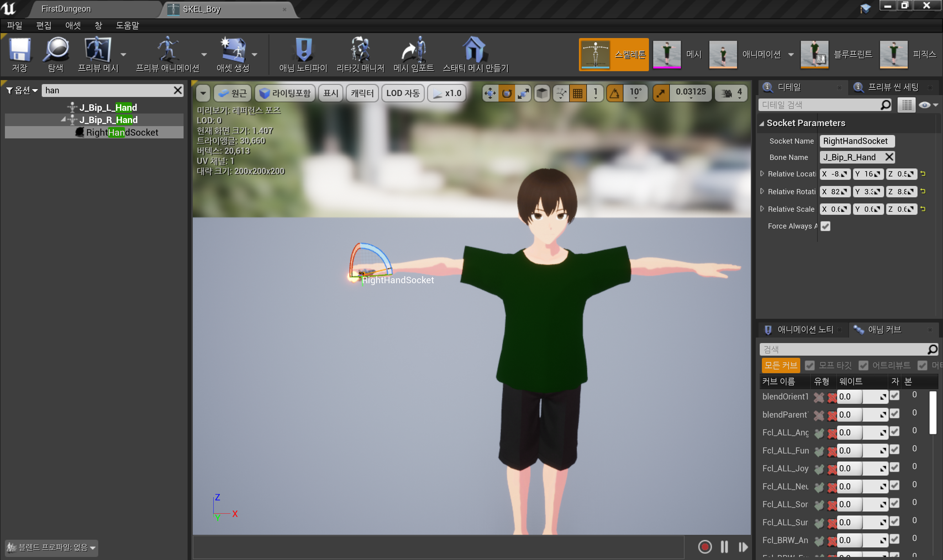Screen dimensions: 943x560
Task: Expand the Relative Location property
Action: 762,174
